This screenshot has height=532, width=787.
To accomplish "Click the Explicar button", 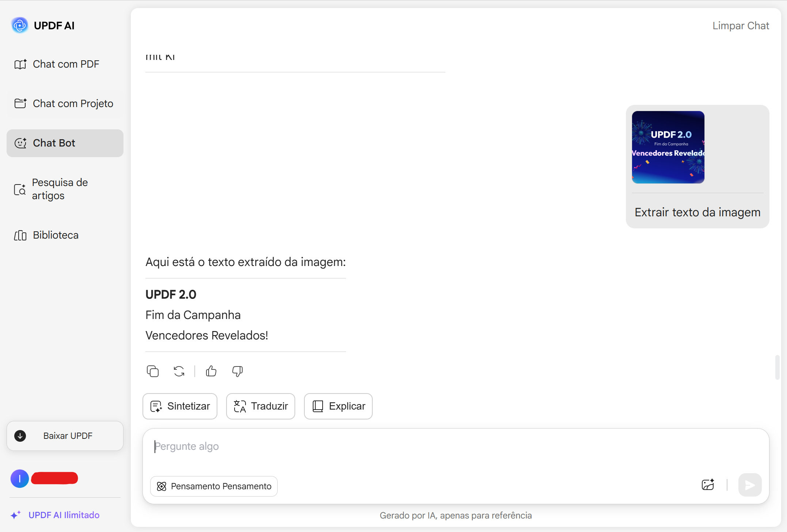I will click(x=338, y=406).
